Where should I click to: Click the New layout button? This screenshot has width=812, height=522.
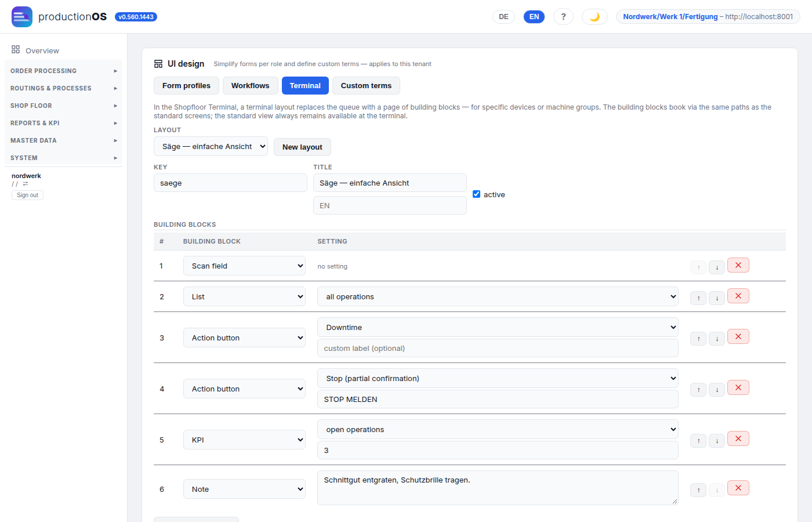click(x=302, y=147)
